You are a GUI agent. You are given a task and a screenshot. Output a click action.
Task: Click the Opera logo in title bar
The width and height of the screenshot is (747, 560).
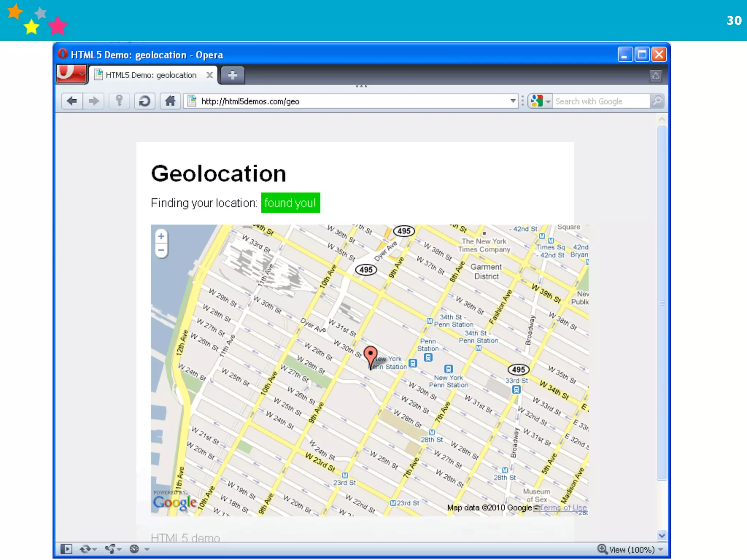tap(62, 54)
